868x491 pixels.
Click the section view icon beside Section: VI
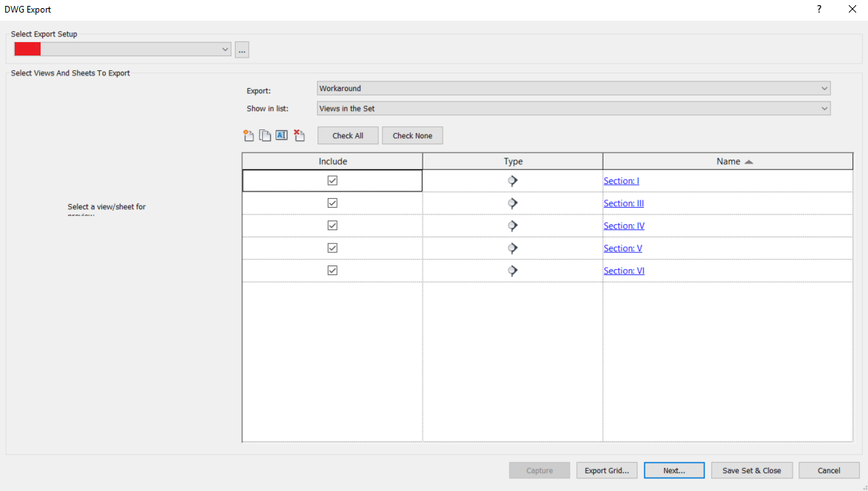tap(512, 271)
